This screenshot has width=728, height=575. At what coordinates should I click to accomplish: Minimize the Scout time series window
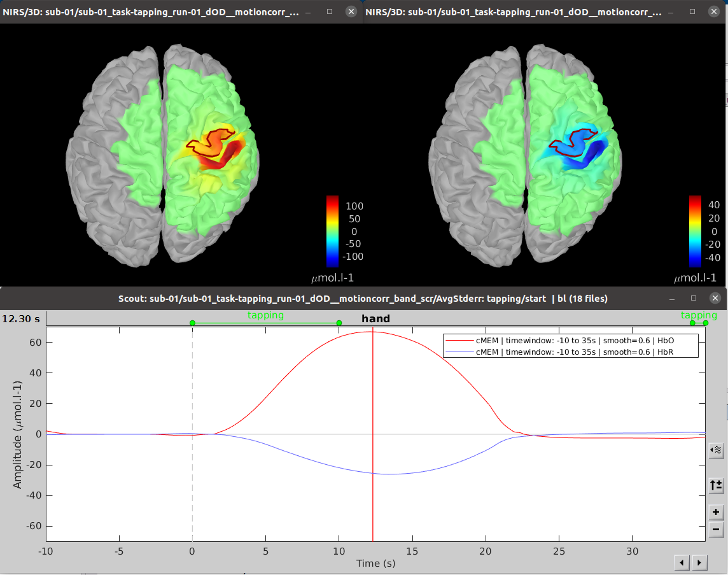(672, 298)
